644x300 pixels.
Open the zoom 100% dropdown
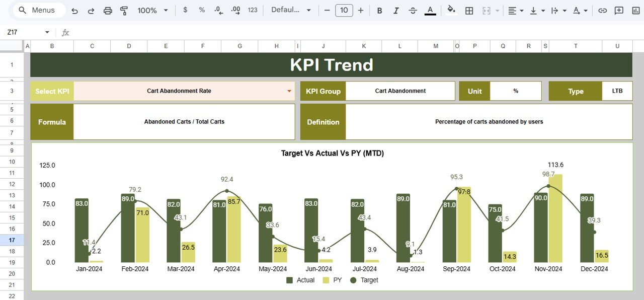pyautogui.click(x=152, y=10)
